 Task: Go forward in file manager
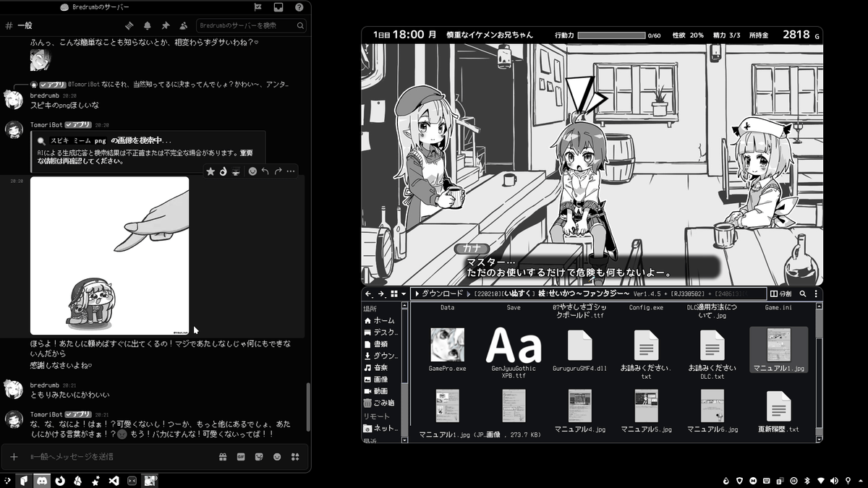coord(381,294)
